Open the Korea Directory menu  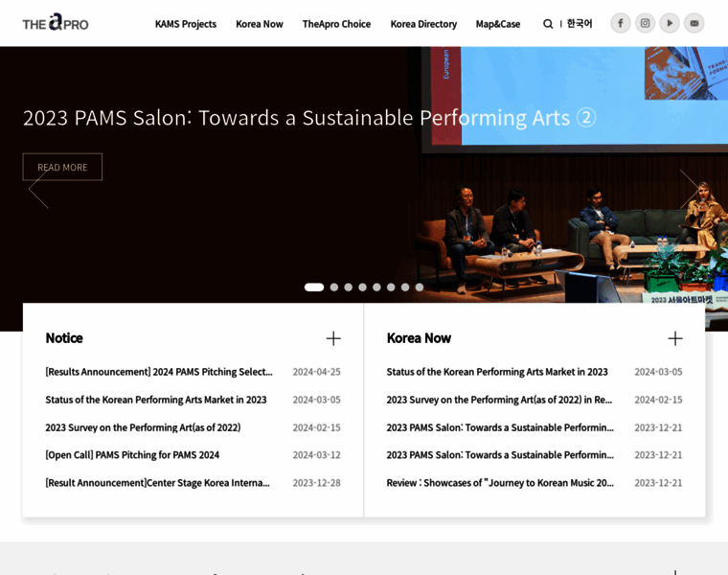423,24
